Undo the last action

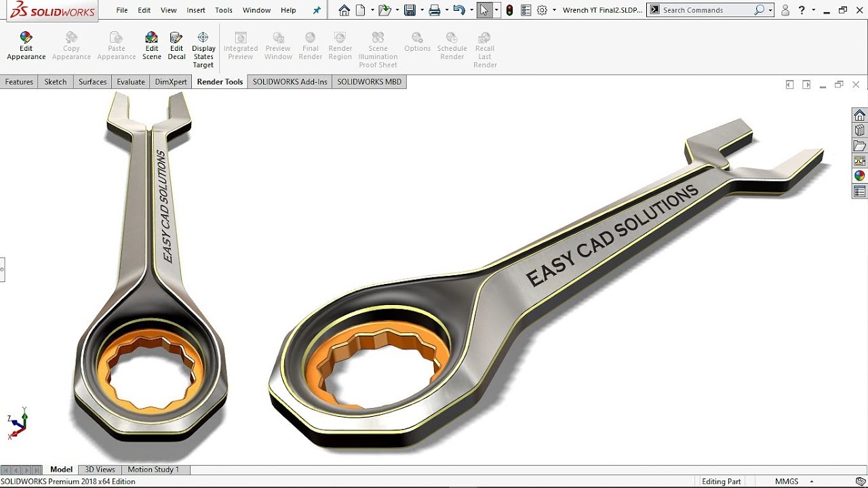459,10
